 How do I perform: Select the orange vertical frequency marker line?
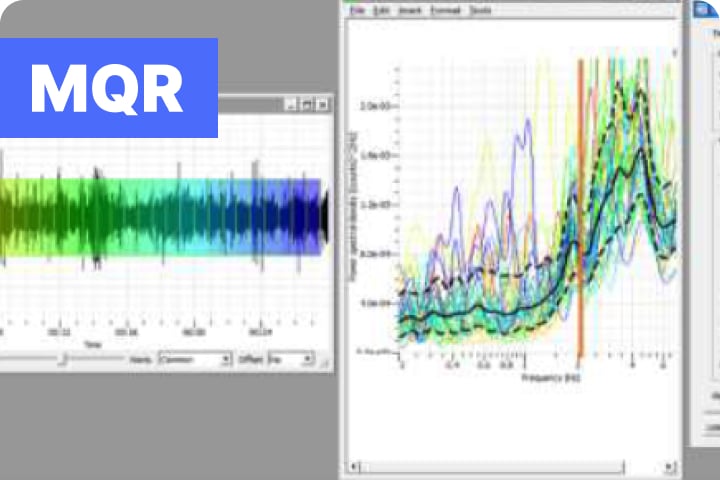[580, 207]
